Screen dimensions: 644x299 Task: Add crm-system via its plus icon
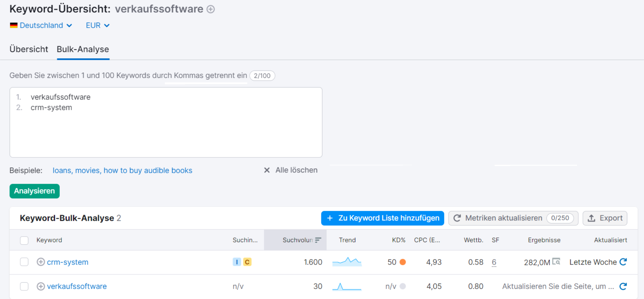(41, 262)
